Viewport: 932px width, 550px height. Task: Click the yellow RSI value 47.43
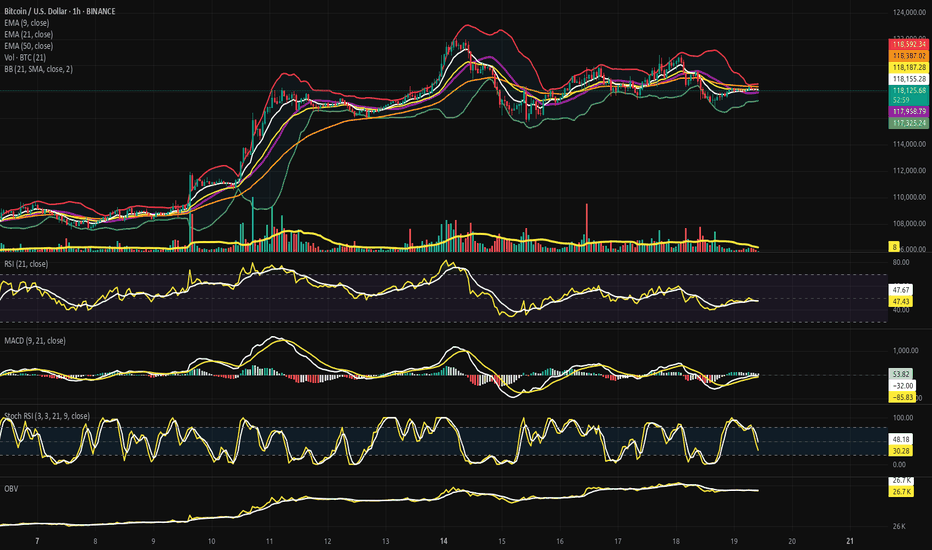tap(901, 301)
